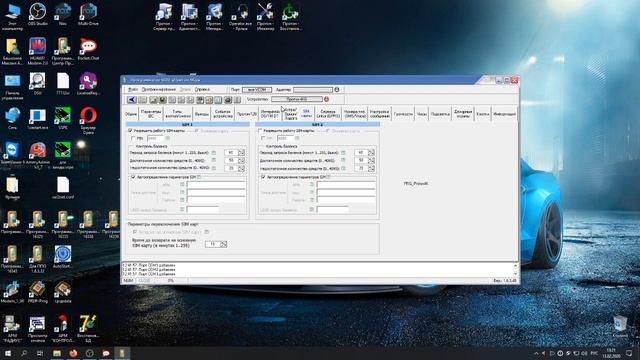Image resolution: width=640 pixels, height=360 pixels.
Task: Open File Explorer from taskbar
Action: [57, 353]
